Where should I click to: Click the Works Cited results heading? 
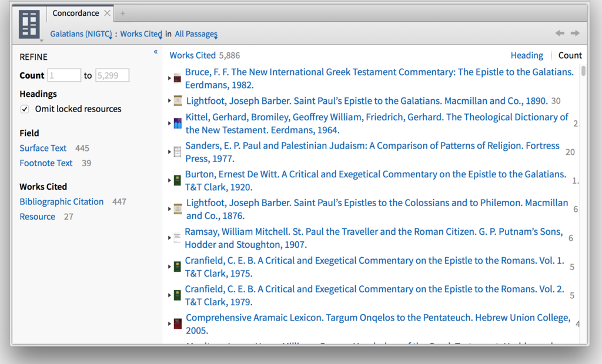(193, 55)
